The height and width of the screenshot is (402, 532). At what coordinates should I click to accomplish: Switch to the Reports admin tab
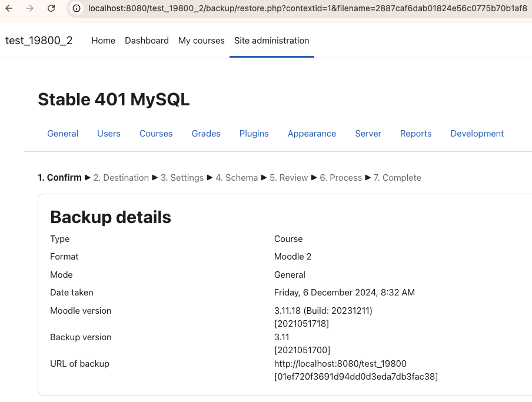pyautogui.click(x=415, y=134)
